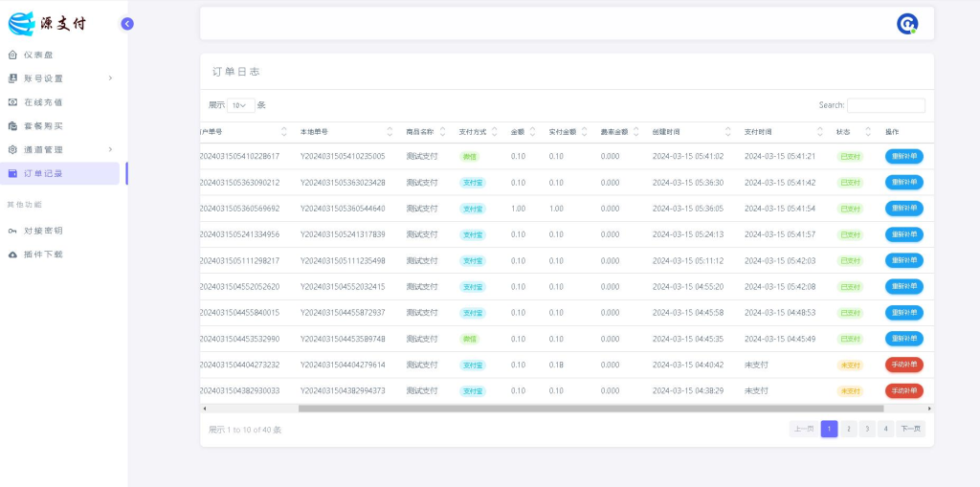
Task: Click the wallet icon beside 订单记录
Action: click(x=12, y=173)
